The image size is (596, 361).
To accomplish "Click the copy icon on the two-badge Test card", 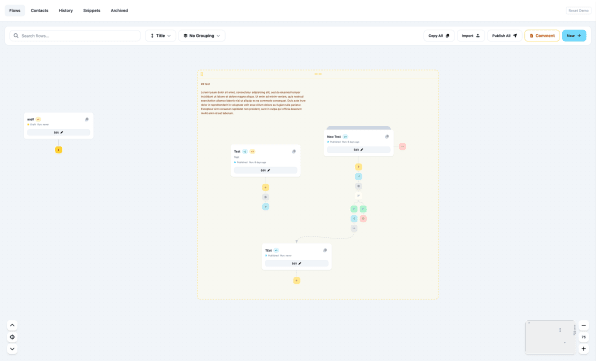I will tap(294, 152).
